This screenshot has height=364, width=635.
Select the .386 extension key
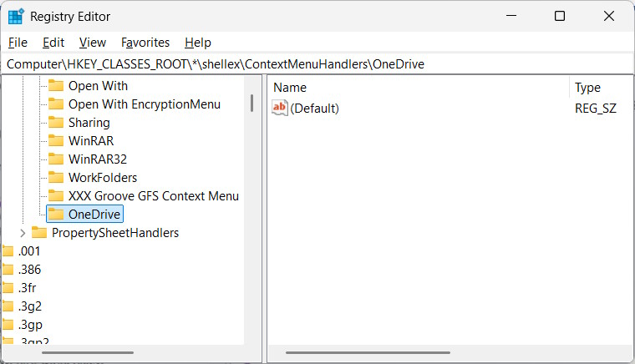coord(29,270)
